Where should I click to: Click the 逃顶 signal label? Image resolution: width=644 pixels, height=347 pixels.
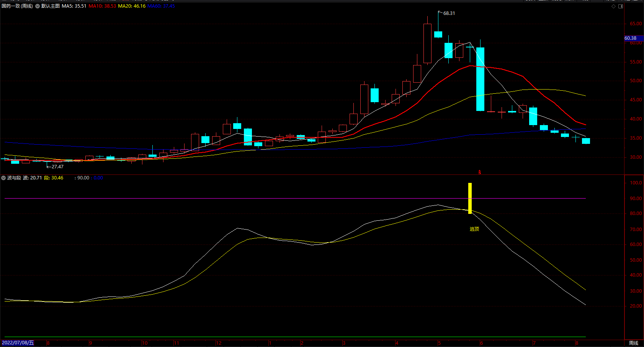pos(474,229)
